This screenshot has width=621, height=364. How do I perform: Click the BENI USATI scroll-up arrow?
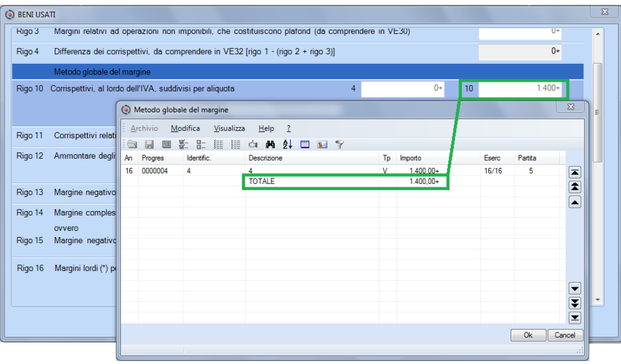tap(598, 34)
